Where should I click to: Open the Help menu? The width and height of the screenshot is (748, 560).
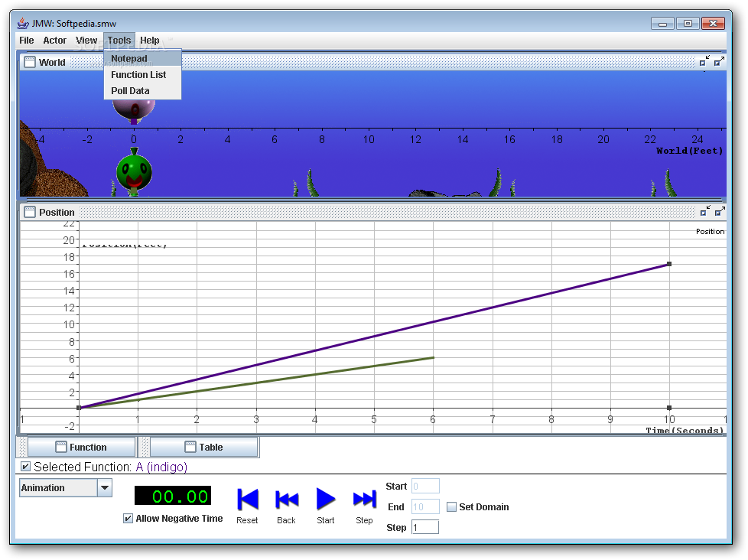[x=150, y=41]
